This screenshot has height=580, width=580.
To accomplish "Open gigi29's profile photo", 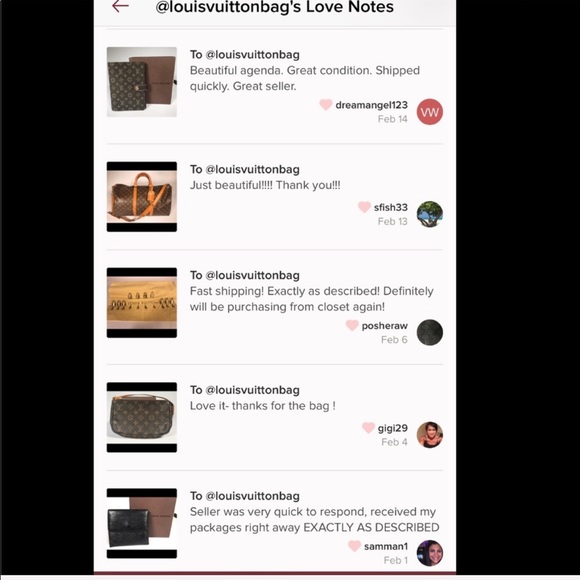I will click(429, 435).
